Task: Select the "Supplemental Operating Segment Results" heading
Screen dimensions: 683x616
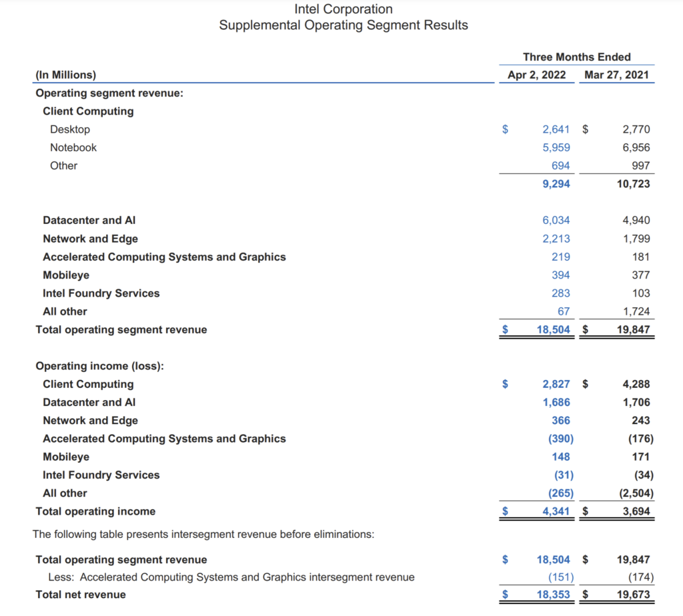Action: pyautogui.click(x=344, y=25)
